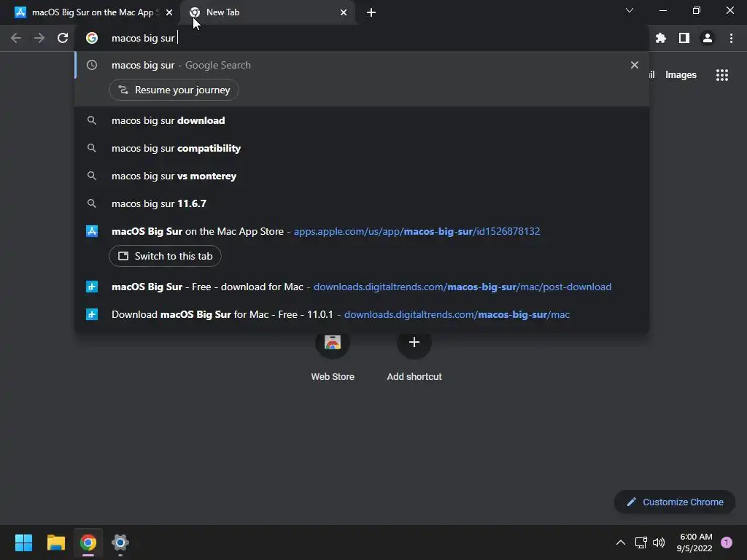Click the Resume your journey chip
This screenshot has width=747, height=560.
coord(174,90)
